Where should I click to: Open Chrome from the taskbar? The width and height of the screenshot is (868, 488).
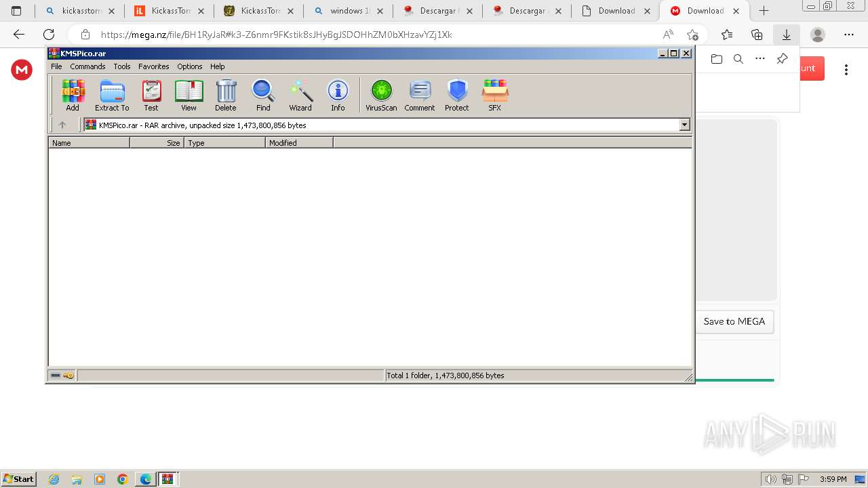[x=123, y=479]
